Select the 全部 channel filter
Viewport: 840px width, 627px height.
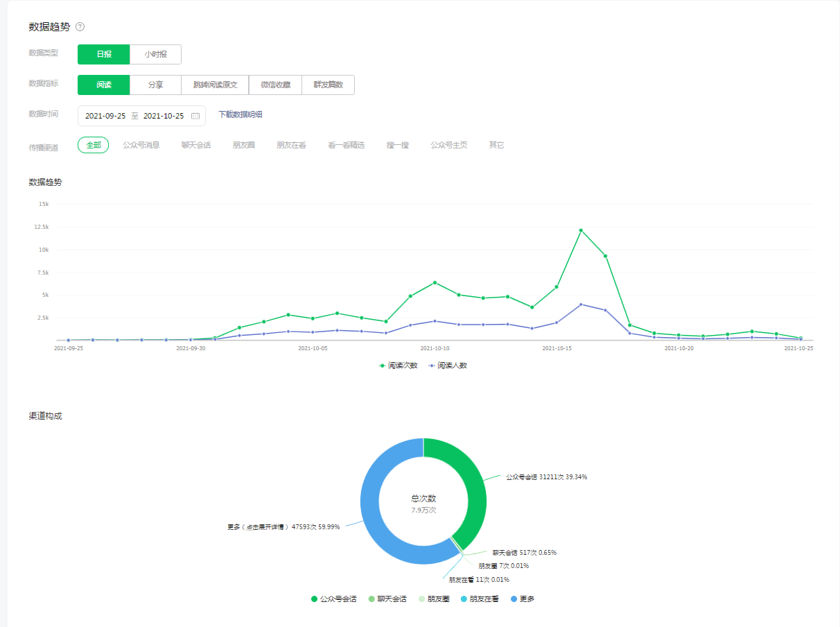(94, 145)
